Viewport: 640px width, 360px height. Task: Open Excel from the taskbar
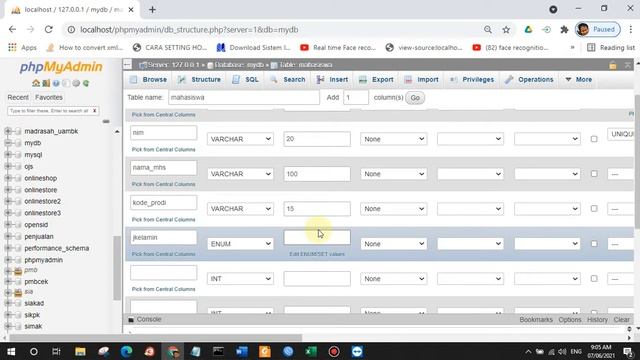pyautogui.click(x=311, y=351)
